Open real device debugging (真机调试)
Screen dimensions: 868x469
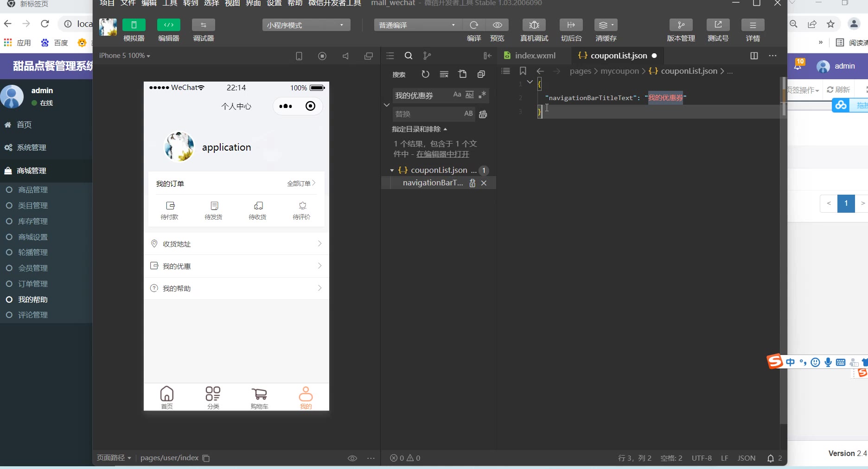[534, 25]
